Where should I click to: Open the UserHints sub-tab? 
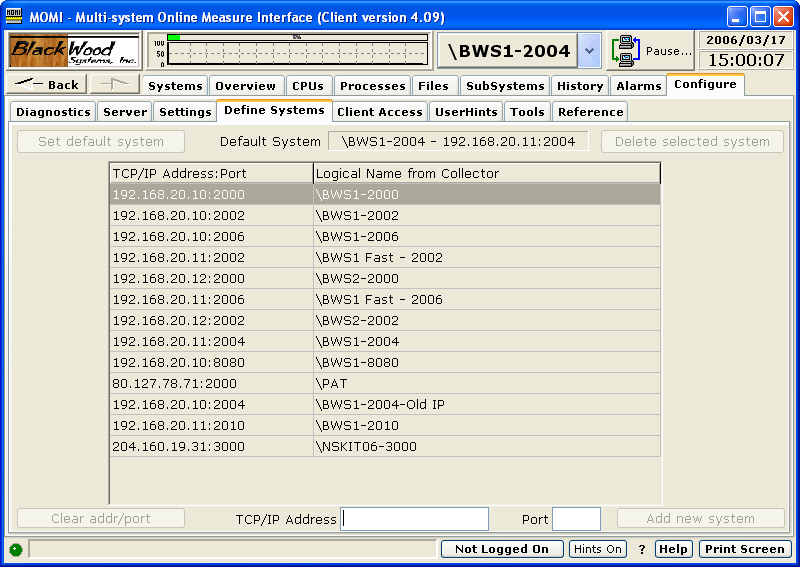(466, 112)
